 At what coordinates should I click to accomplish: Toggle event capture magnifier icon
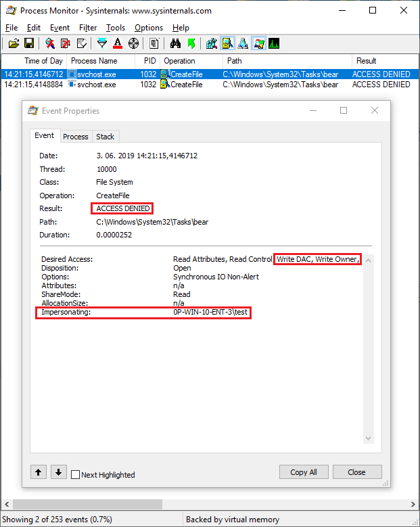click(50, 43)
